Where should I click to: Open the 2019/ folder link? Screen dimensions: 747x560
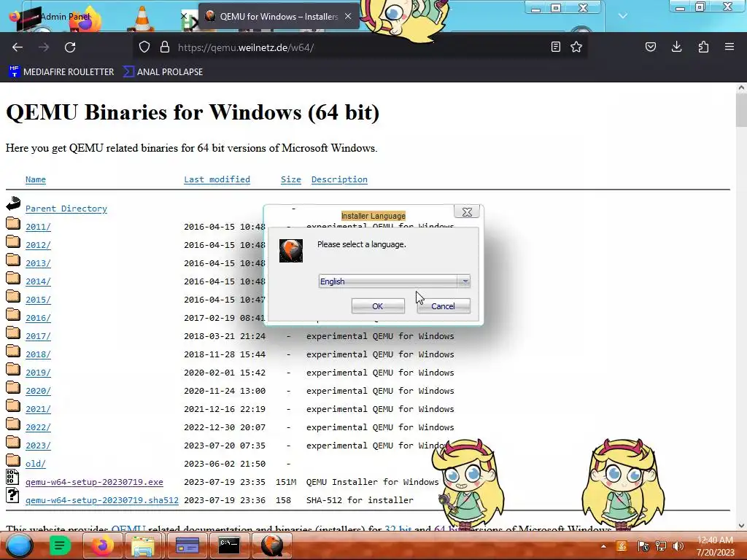38,373
